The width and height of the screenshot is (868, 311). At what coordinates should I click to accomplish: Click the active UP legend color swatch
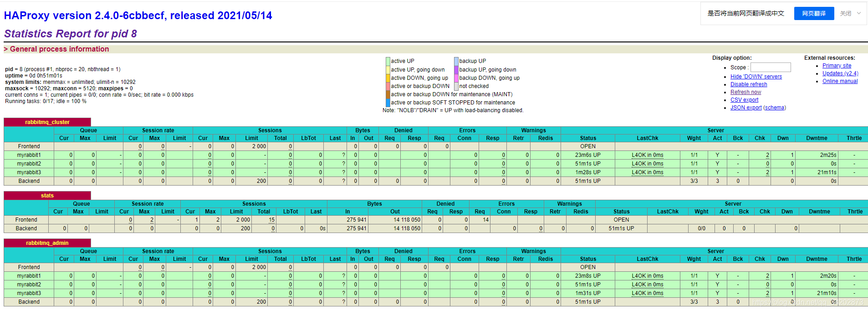pyautogui.click(x=388, y=61)
